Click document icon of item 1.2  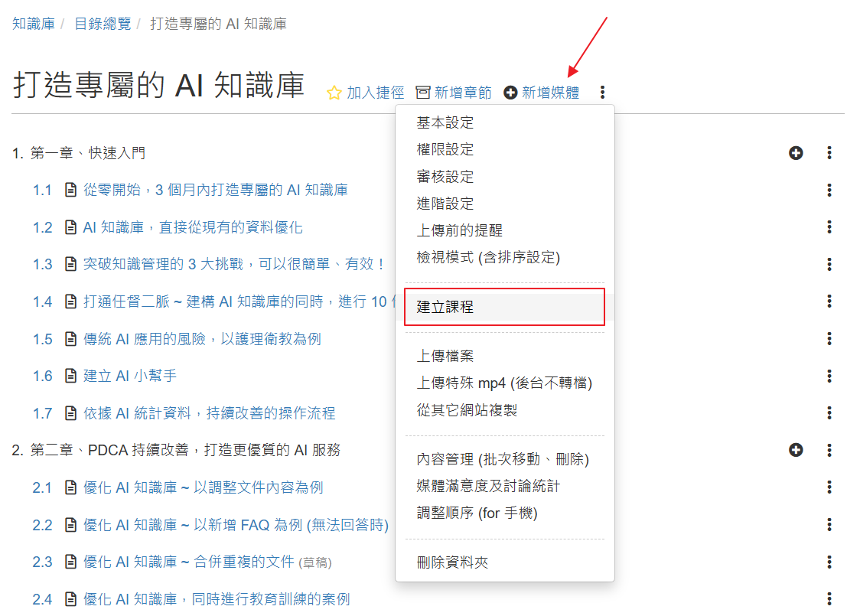pos(71,227)
